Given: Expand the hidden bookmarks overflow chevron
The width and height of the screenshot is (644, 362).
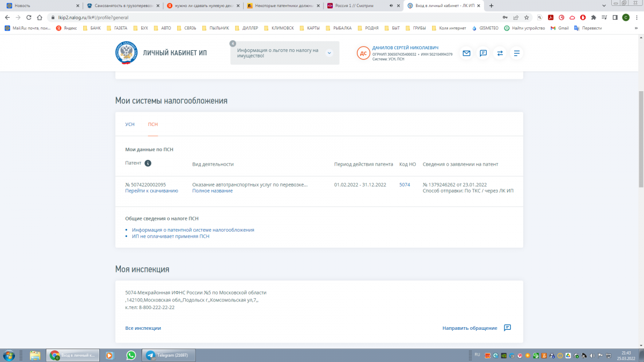Looking at the screenshot, I should tap(636, 28).
